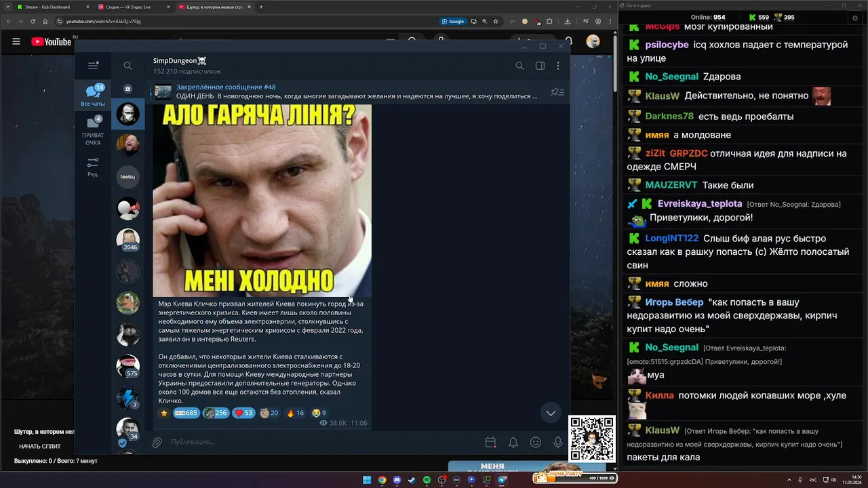Image resolution: width=868 pixels, height=488 pixels.
Task: Open Telegram from the taskbar
Action: (502, 480)
